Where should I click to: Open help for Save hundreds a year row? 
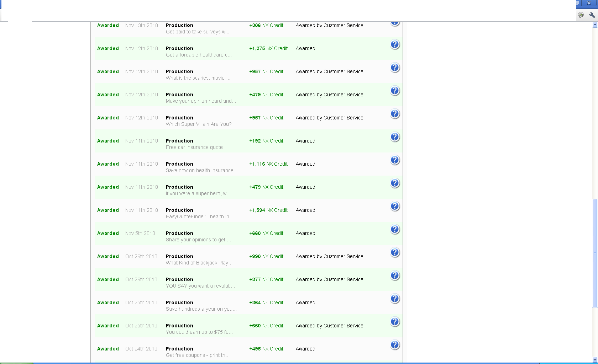395,299
